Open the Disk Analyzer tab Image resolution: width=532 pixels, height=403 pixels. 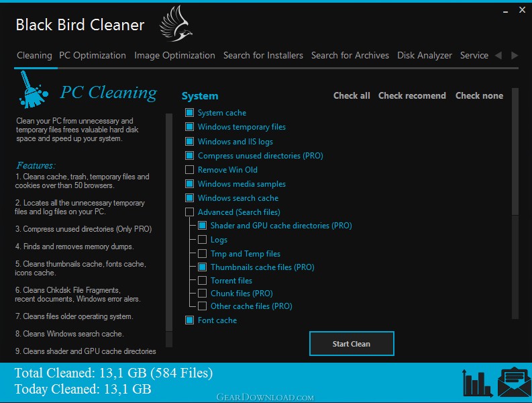(x=425, y=55)
